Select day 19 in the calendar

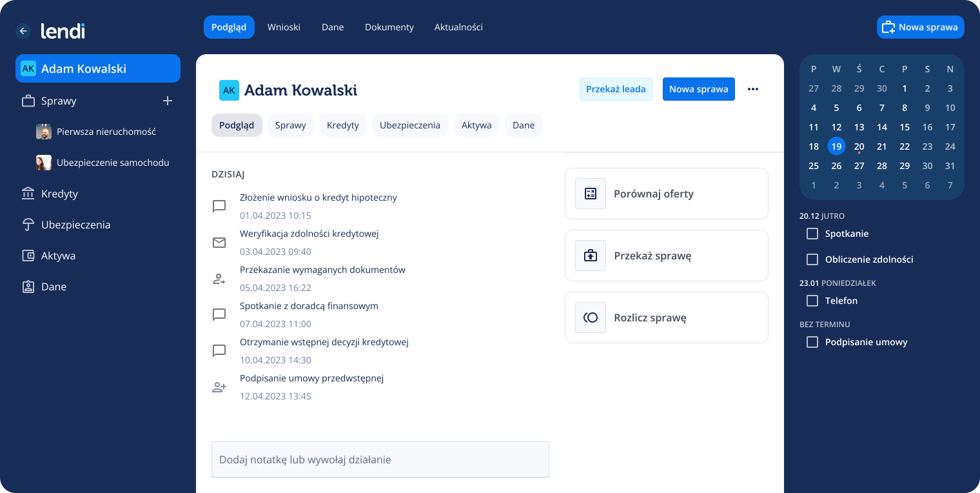tap(836, 146)
